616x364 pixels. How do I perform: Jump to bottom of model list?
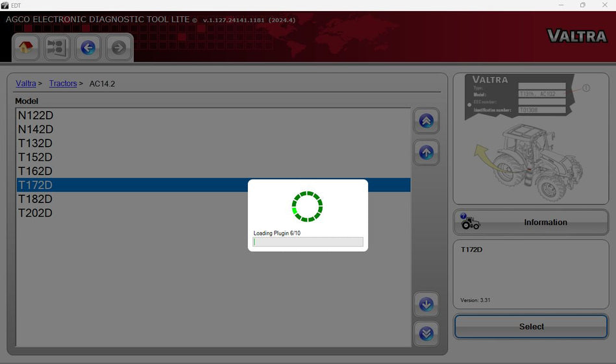pyautogui.click(x=426, y=334)
